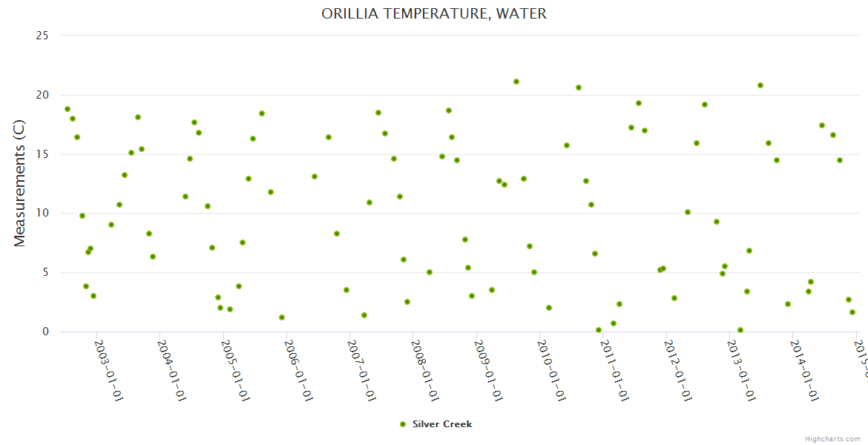Select the near-zero data point in late 2010
868x445 pixels.
point(599,330)
